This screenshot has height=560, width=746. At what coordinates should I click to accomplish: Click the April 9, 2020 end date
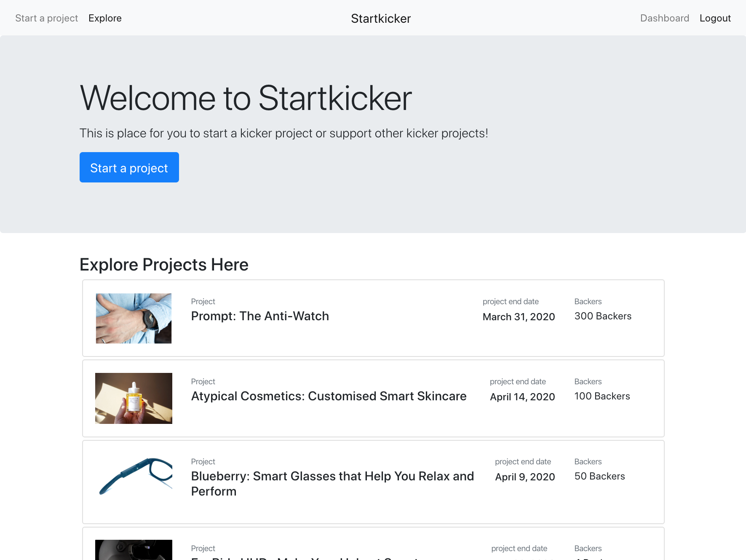tap(525, 477)
